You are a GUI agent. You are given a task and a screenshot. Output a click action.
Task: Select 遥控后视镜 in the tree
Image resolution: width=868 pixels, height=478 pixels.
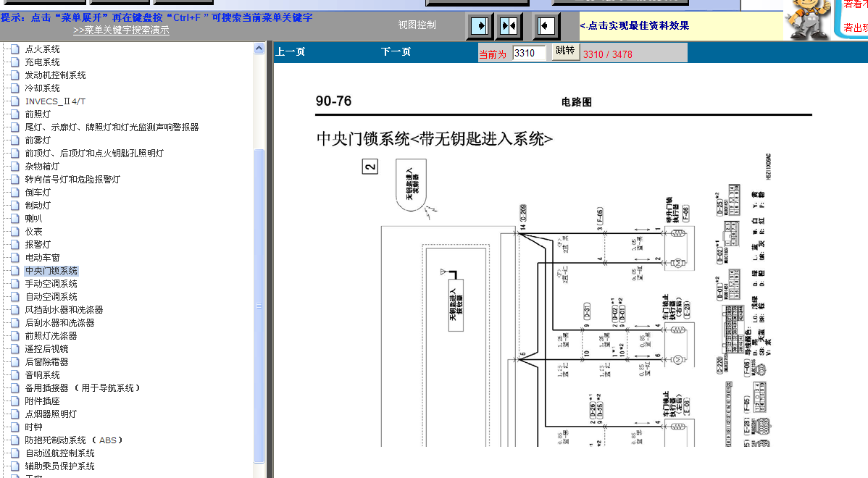(x=46, y=349)
